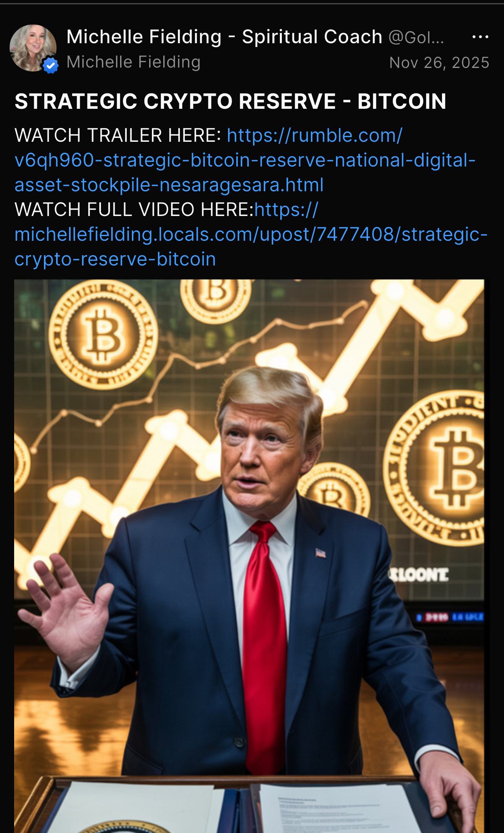Click the blue verified checkmark badge

click(x=51, y=66)
